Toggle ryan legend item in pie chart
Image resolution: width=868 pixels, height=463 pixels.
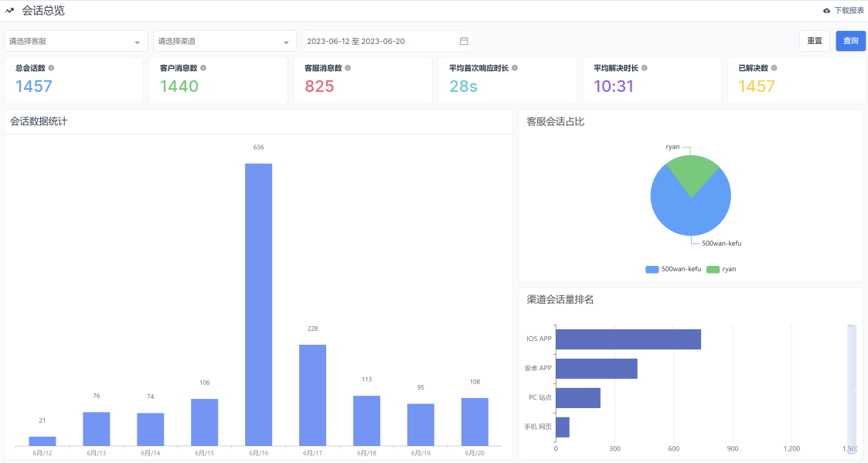(722, 269)
